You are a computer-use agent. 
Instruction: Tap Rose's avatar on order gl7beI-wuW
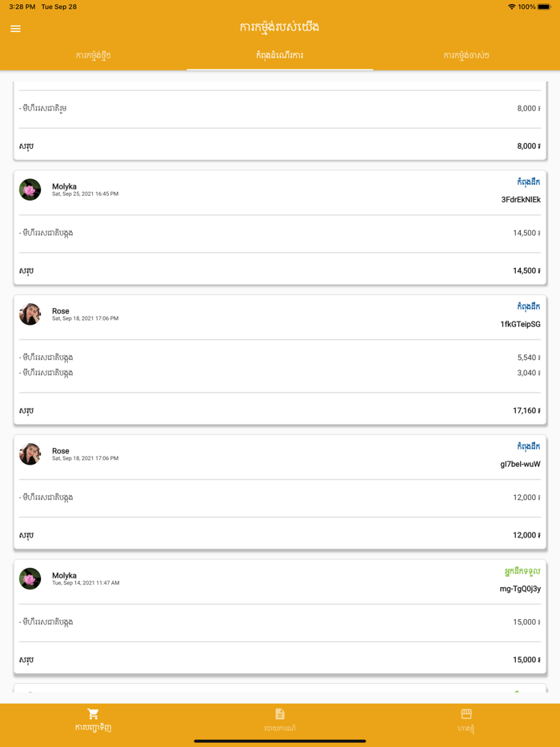pos(30,454)
